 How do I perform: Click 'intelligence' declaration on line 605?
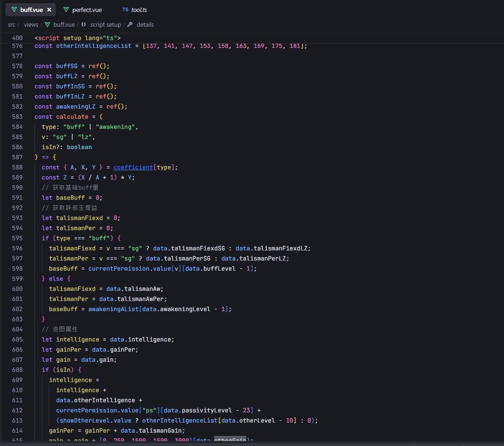click(x=77, y=340)
